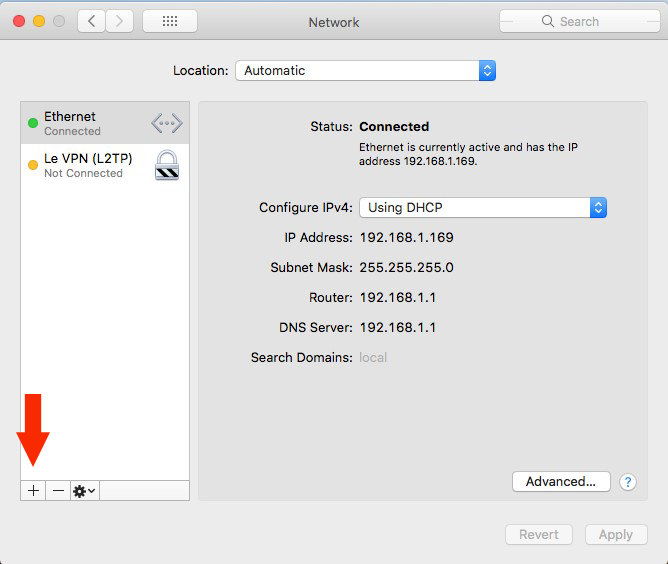The height and width of the screenshot is (564, 668).
Task: Click the Ethernet arrows icon
Action: tap(167, 124)
